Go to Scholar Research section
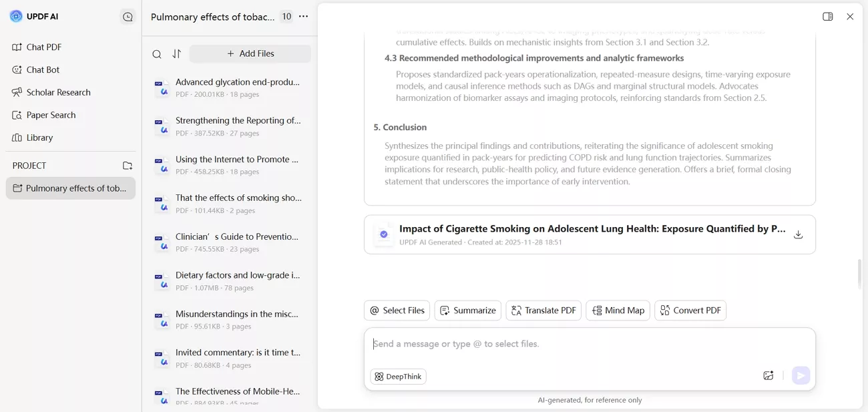The height and width of the screenshot is (412, 868). (x=58, y=92)
